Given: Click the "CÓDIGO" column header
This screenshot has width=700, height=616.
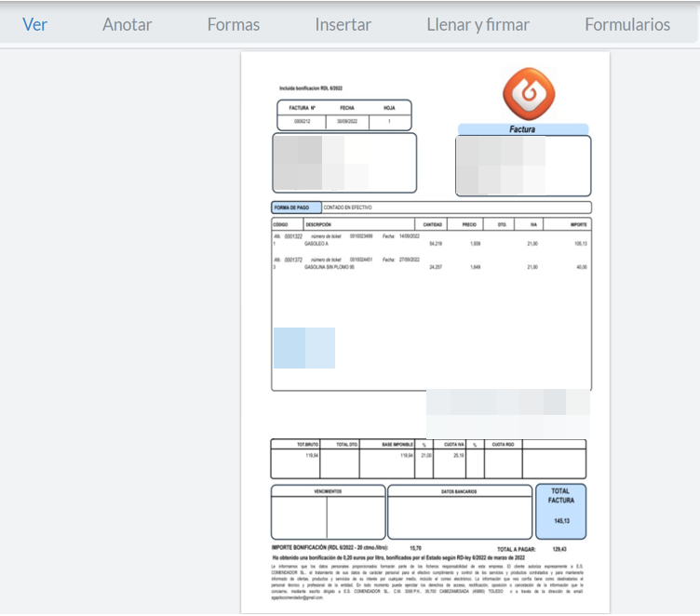Looking at the screenshot, I should click(281, 224).
